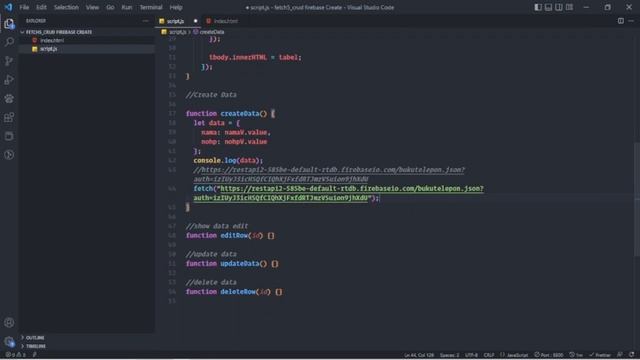Image resolution: width=640 pixels, height=360 pixels.
Task: Click the '//delete data' comment
Action: pos(211,282)
